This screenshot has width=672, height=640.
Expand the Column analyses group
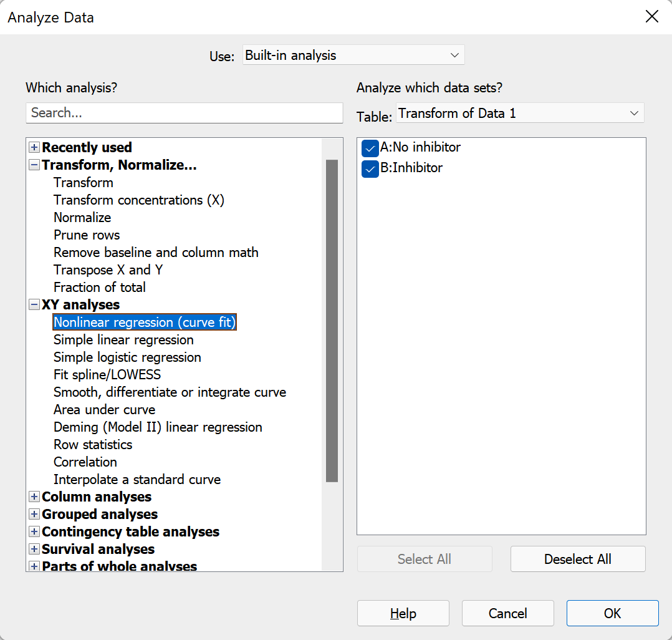tap(34, 497)
